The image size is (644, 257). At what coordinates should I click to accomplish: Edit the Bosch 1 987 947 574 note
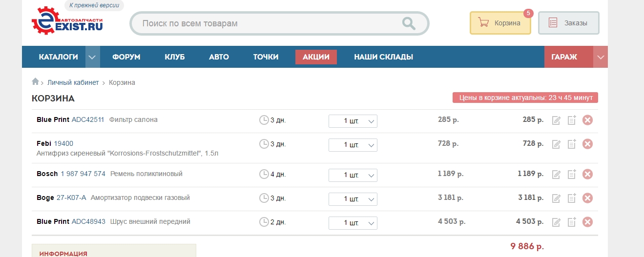[x=556, y=175]
